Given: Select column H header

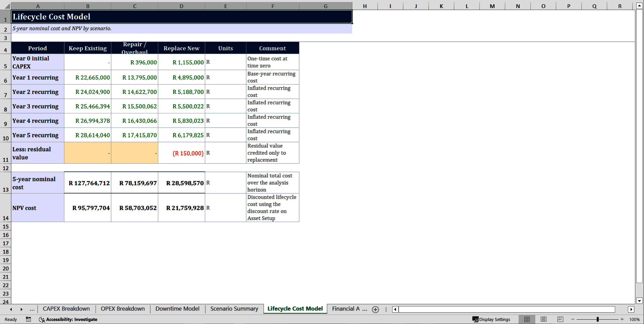Looking at the screenshot, I should [365, 6].
